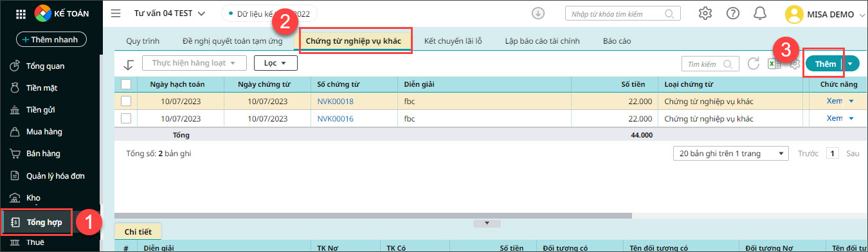The height and width of the screenshot is (252, 868).
Task: Sort by the Ngày hạch toán column
Action: click(x=177, y=84)
